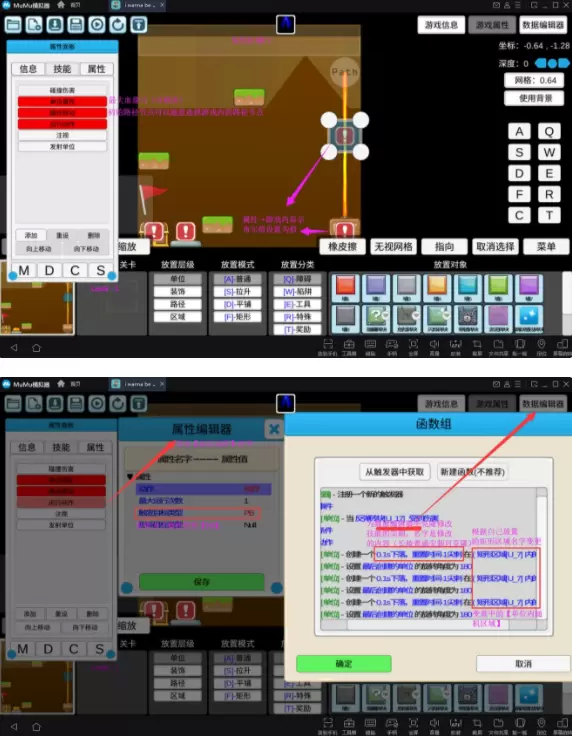Click 从触发器中获取 button
The width and height of the screenshot is (572, 736).
click(395, 472)
